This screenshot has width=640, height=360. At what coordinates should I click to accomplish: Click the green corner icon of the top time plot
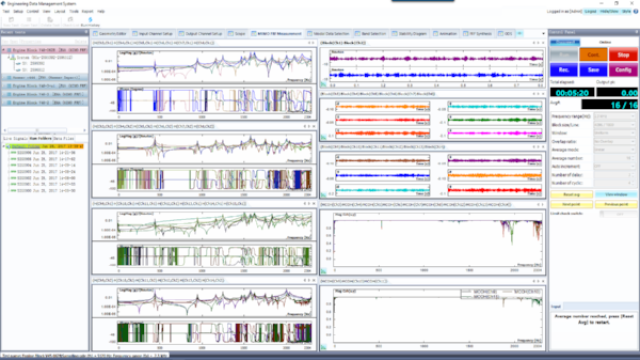pos(324,84)
